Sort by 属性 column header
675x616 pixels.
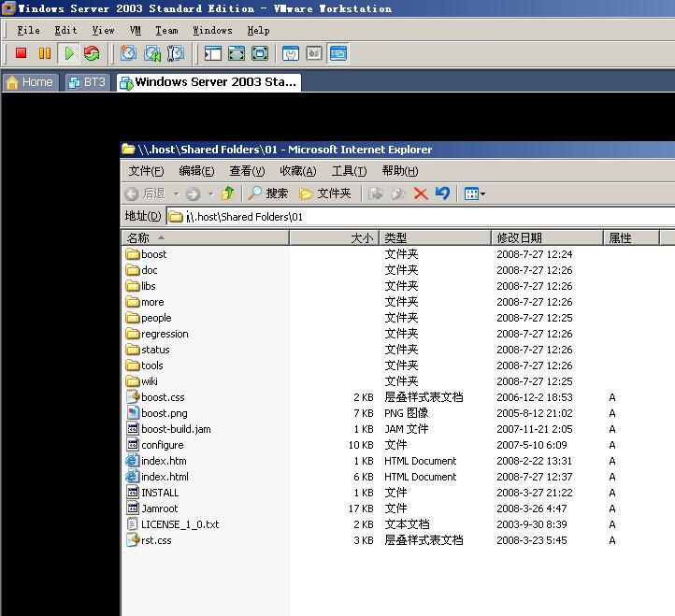pos(631,237)
